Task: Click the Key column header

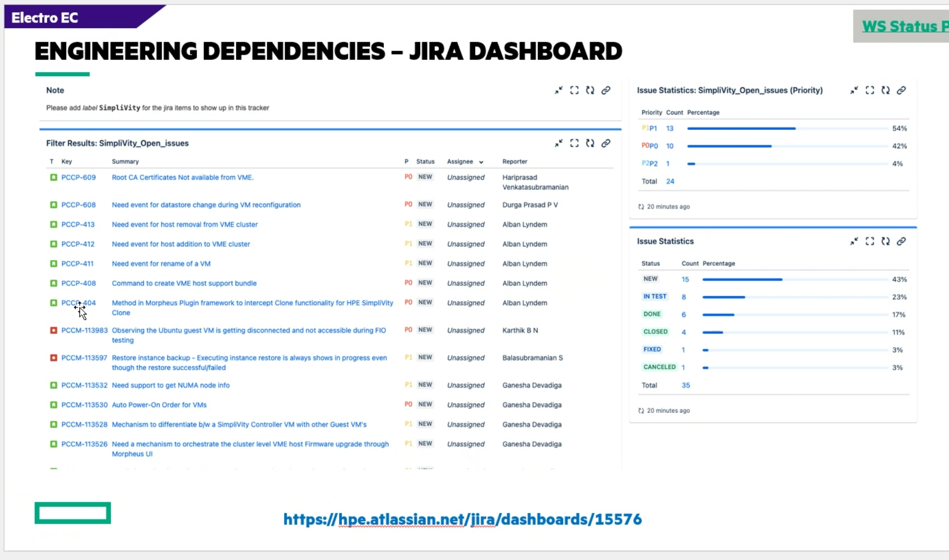Action: pyautogui.click(x=67, y=162)
